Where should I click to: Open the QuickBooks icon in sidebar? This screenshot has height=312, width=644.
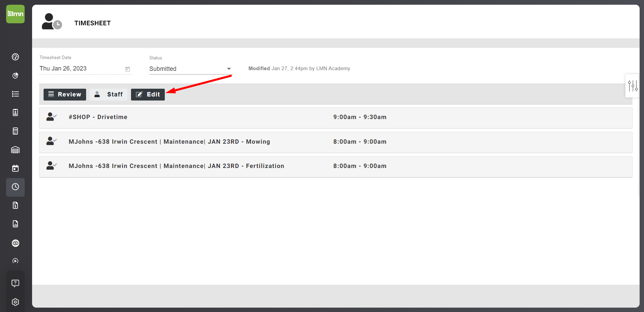[15, 243]
